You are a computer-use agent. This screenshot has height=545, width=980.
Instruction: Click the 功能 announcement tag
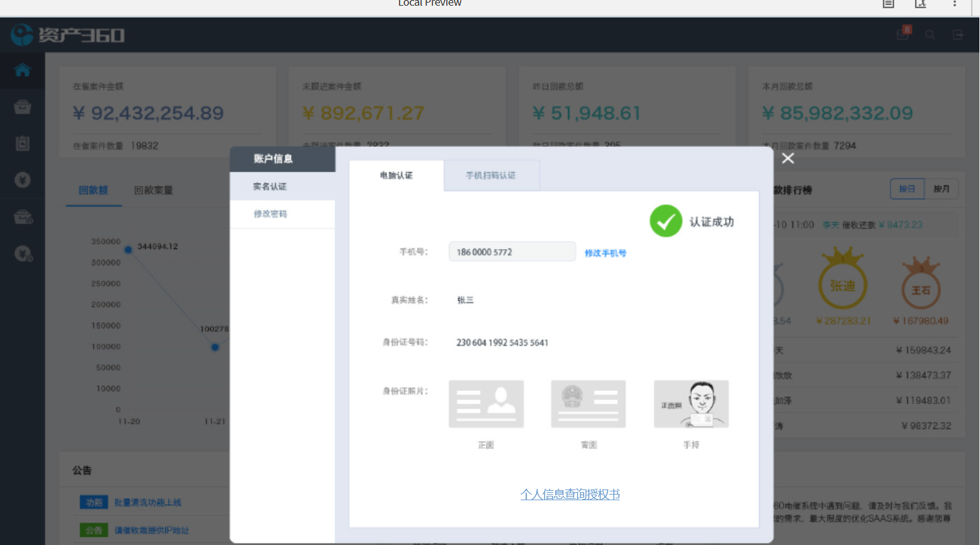pos(94,503)
